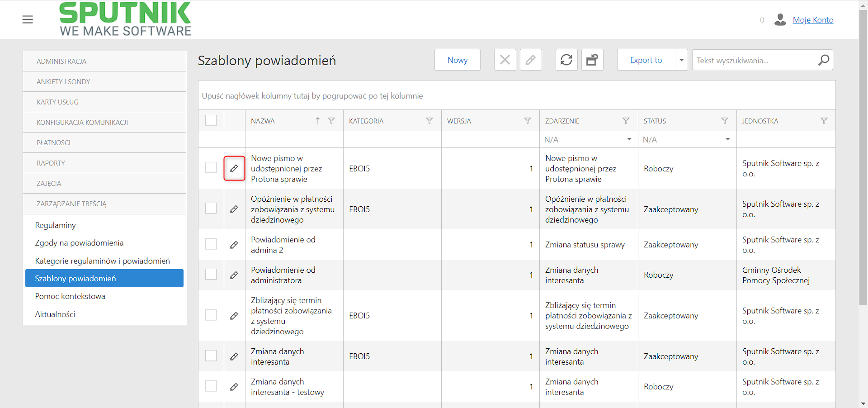Click the pencil edit toolbar icon
The image size is (868, 408).
(x=531, y=60)
